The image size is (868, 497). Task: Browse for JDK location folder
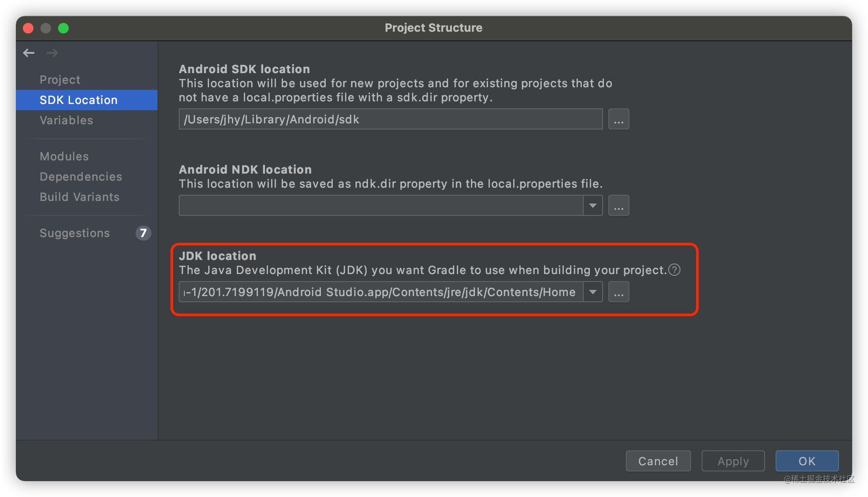pyautogui.click(x=618, y=292)
